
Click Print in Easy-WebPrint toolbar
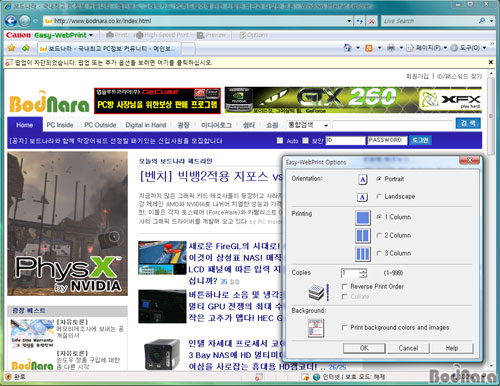(117, 35)
